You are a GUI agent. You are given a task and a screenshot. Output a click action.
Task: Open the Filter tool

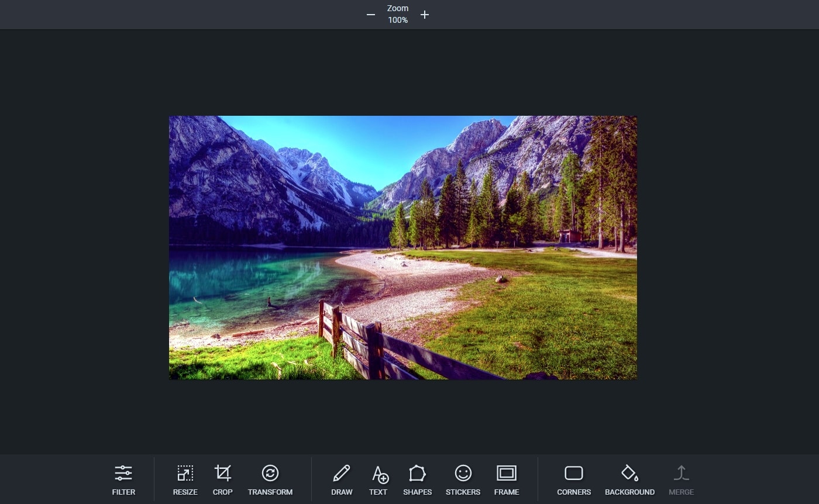[x=123, y=480]
